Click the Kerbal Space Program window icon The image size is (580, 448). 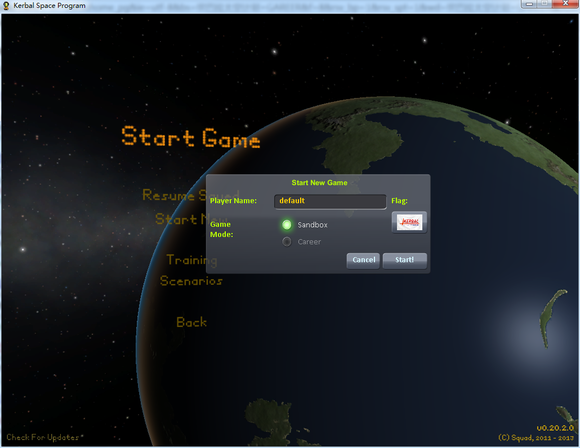pyautogui.click(x=6, y=6)
